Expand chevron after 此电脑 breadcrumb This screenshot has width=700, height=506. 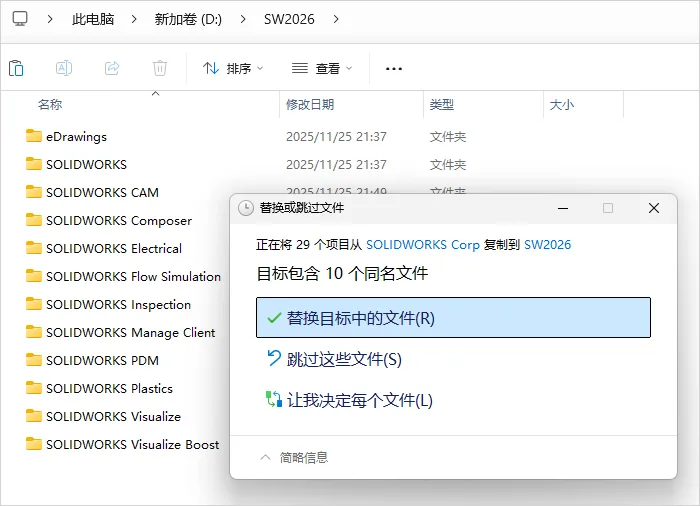[x=134, y=19]
